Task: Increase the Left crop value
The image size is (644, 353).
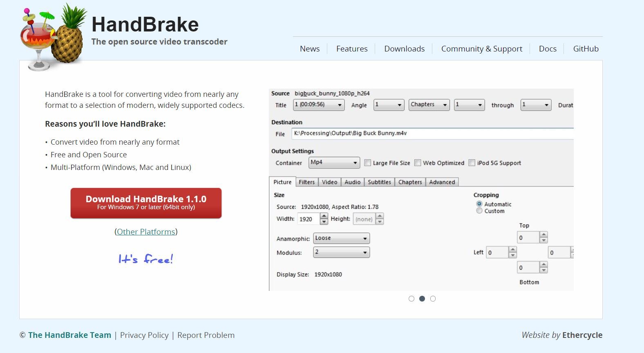Action: (x=513, y=249)
